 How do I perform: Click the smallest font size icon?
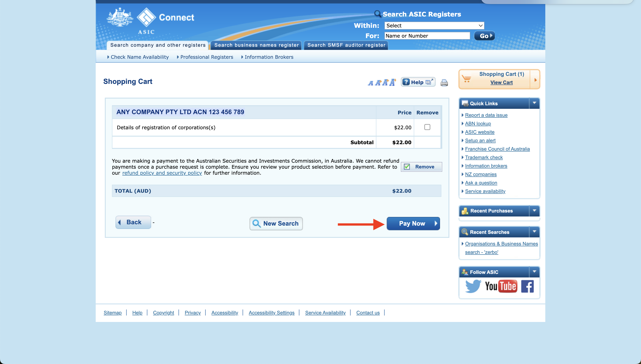[x=371, y=83]
